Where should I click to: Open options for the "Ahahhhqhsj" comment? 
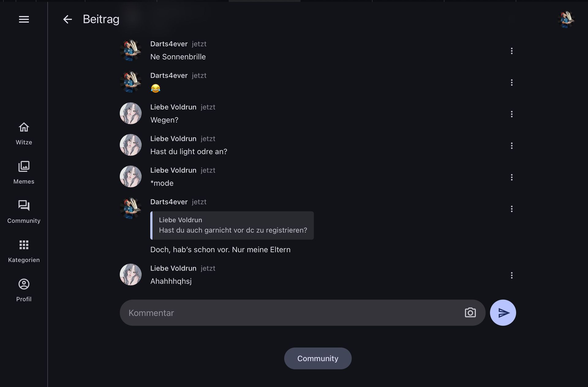pyautogui.click(x=511, y=275)
